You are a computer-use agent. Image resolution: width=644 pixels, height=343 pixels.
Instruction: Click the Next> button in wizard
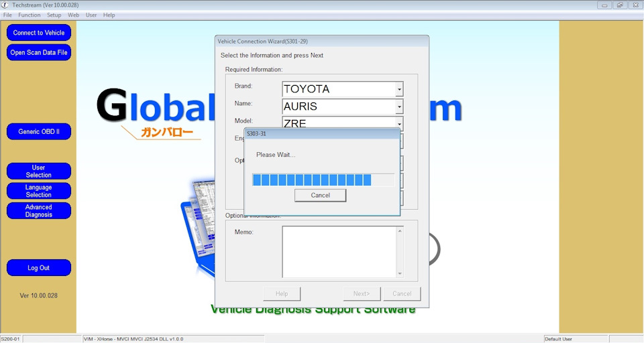(362, 294)
